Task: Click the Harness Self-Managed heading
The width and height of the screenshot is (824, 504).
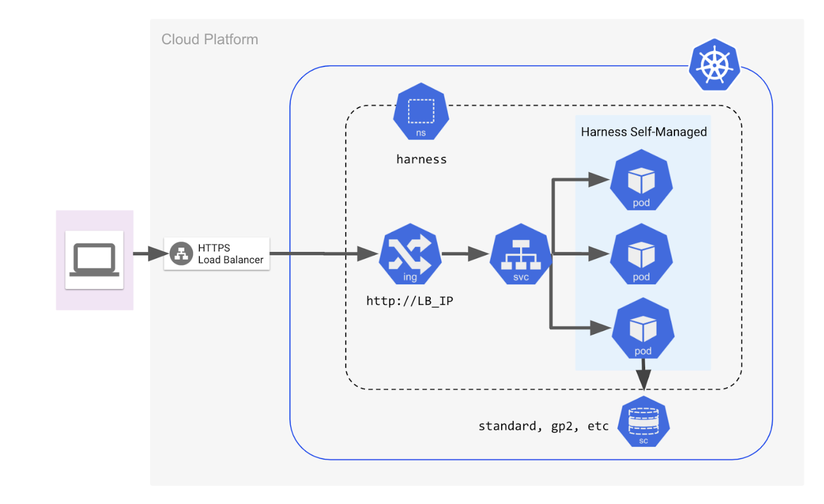Action: click(x=644, y=132)
